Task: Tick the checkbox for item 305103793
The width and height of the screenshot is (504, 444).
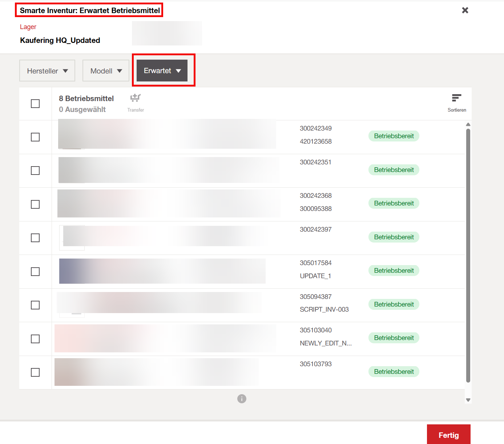Action: [35, 372]
